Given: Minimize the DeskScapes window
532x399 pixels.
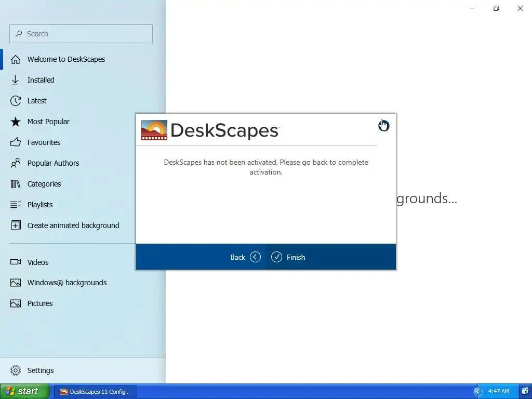Looking at the screenshot, I should (472, 8).
